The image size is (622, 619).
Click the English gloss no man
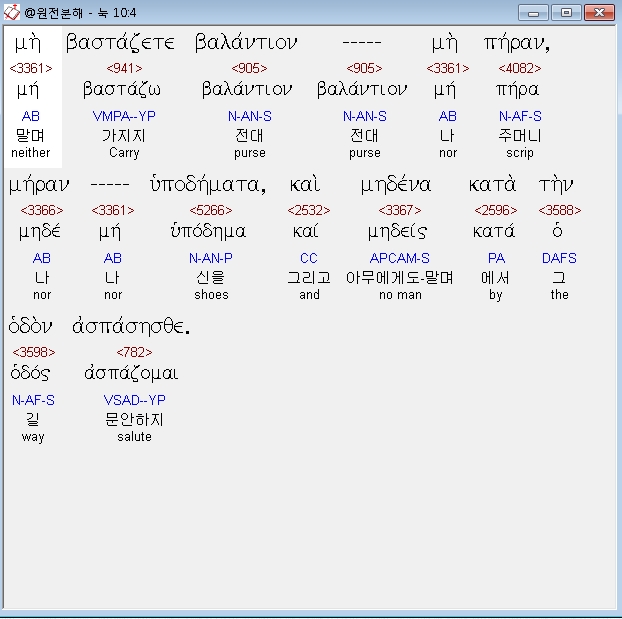point(400,295)
